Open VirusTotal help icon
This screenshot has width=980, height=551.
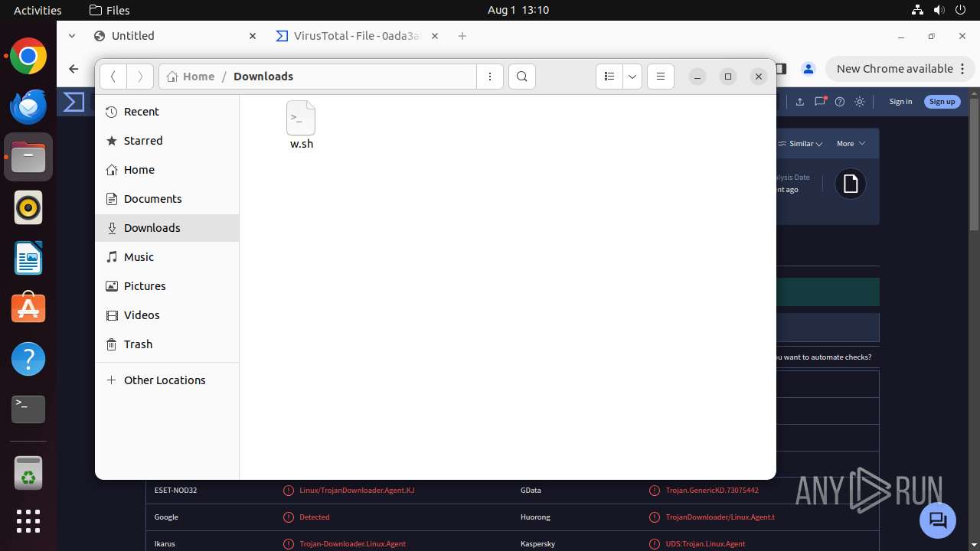point(840,102)
